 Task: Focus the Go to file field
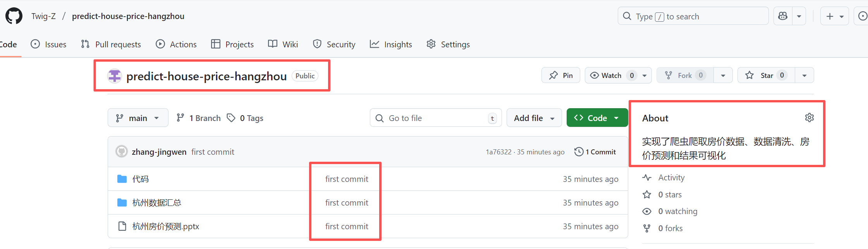click(436, 118)
